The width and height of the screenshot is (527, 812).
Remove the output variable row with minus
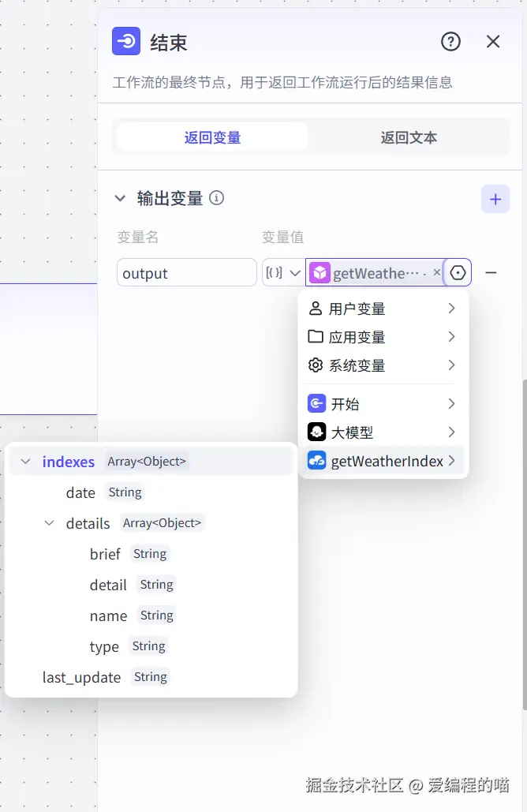(491, 272)
